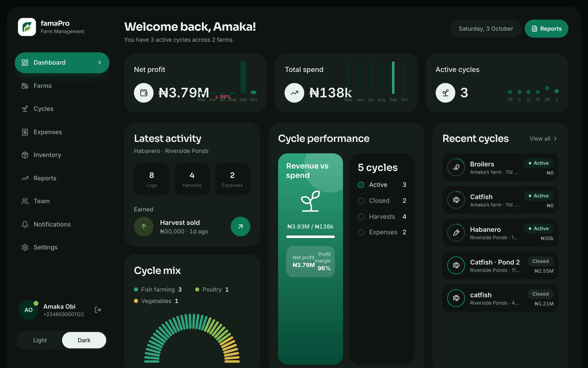This screenshot has height=368, width=588.
Task: Switch to Dark theme
Action: click(x=84, y=340)
